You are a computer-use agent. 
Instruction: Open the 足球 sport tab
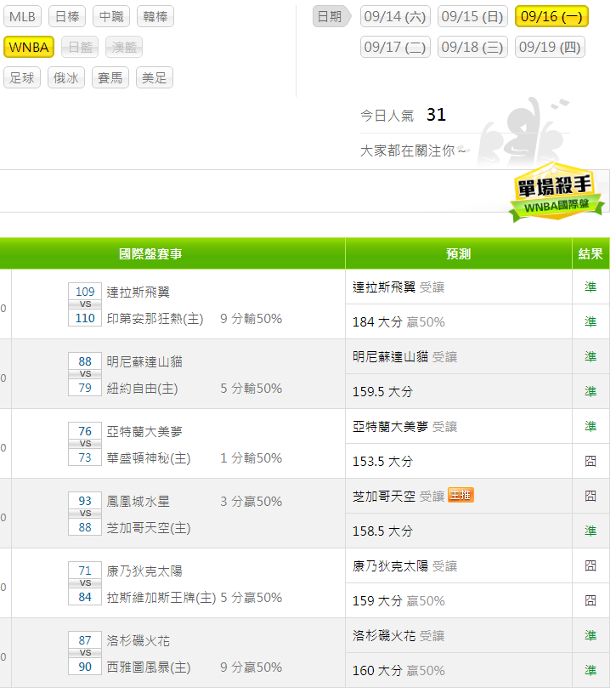point(22,78)
